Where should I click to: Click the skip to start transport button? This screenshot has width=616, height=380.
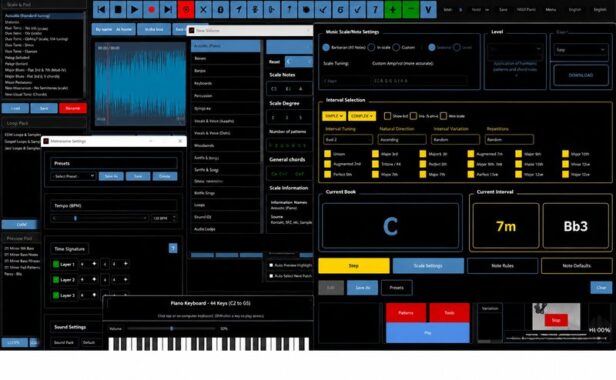point(101,9)
